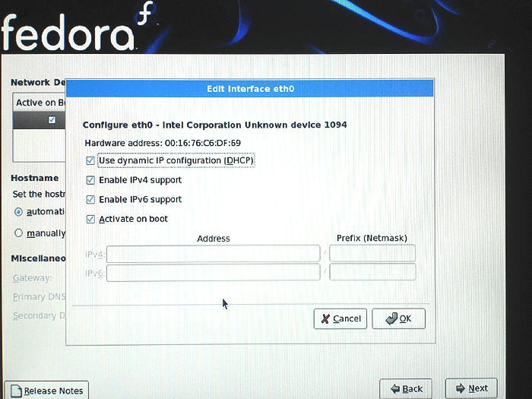
Task: Toggle Enable IPv4 support checkbox
Action: point(90,180)
